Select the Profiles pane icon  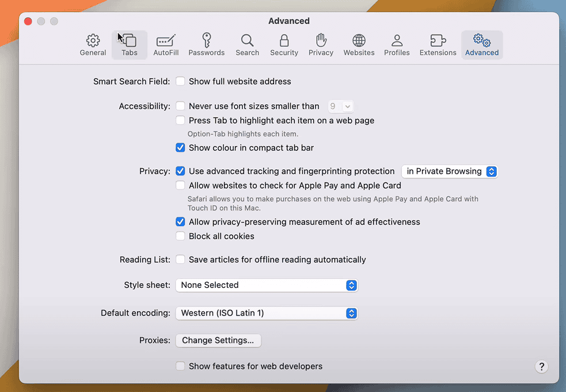(397, 45)
